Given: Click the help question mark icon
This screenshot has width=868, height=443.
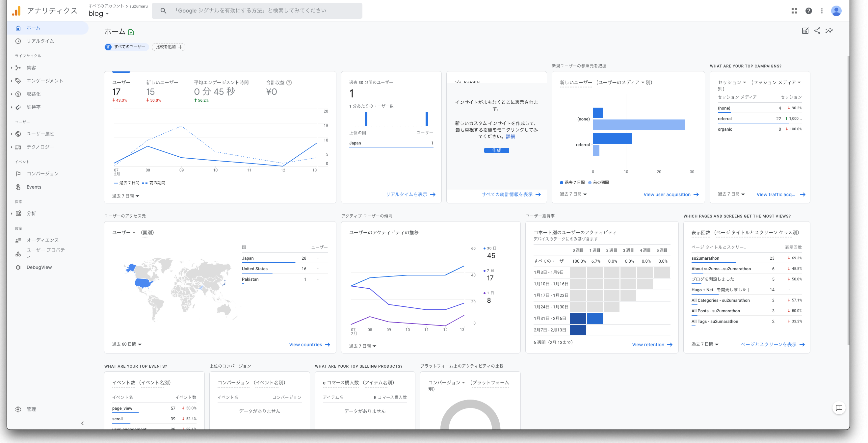Looking at the screenshot, I should (x=808, y=11).
